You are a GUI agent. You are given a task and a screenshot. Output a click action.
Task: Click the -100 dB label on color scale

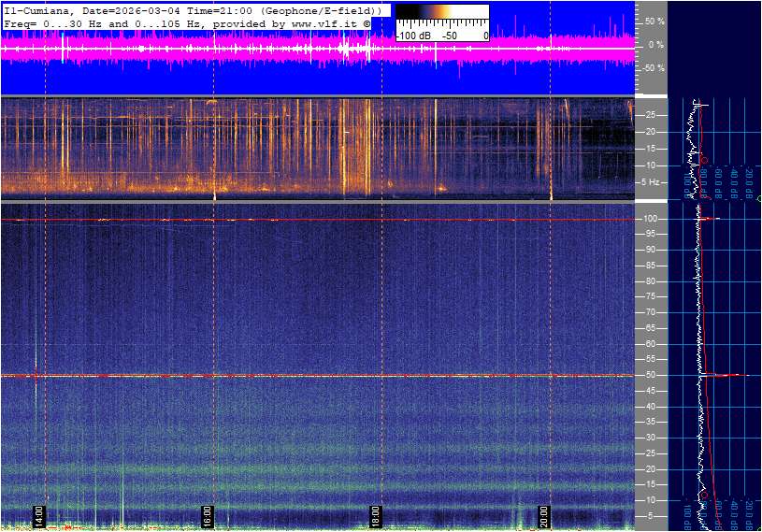pos(411,36)
